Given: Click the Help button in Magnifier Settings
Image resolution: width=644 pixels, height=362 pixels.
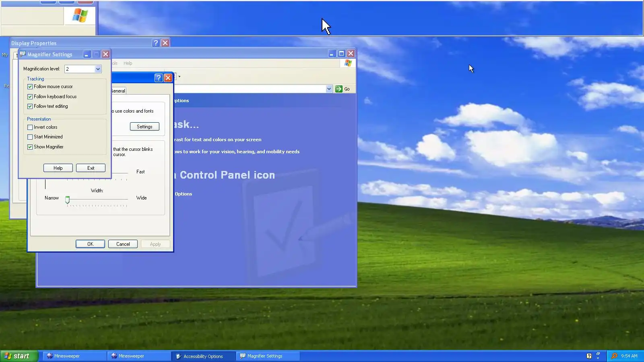Looking at the screenshot, I should click(58, 168).
